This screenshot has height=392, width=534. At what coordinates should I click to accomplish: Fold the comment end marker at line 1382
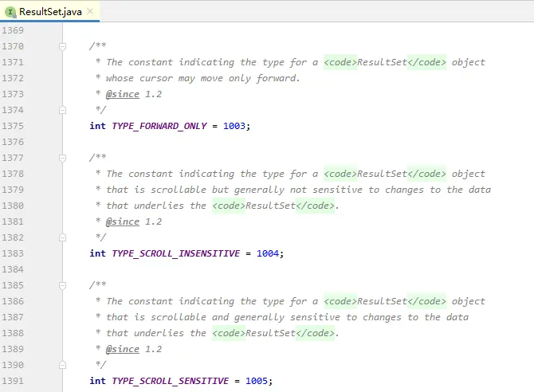(62, 237)
